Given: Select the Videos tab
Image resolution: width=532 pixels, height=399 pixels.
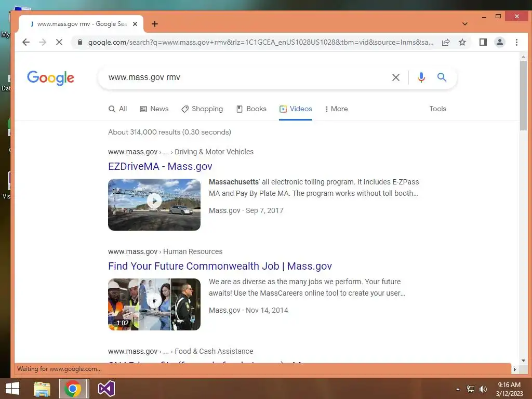Looking at the screenshot, I should coord(296,109).
